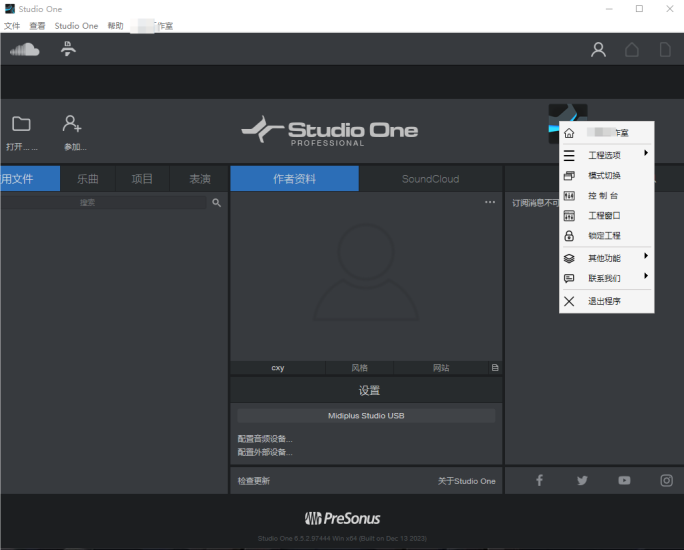Open the 查看 menu in menu bar
The height and width of the screenshot is (550, 684).
tap(37, 26)
